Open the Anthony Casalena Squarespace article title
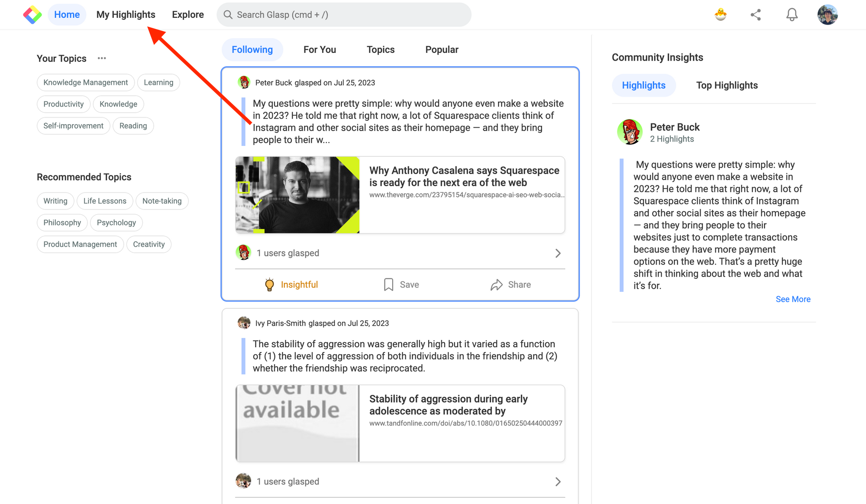 point(464,177)
